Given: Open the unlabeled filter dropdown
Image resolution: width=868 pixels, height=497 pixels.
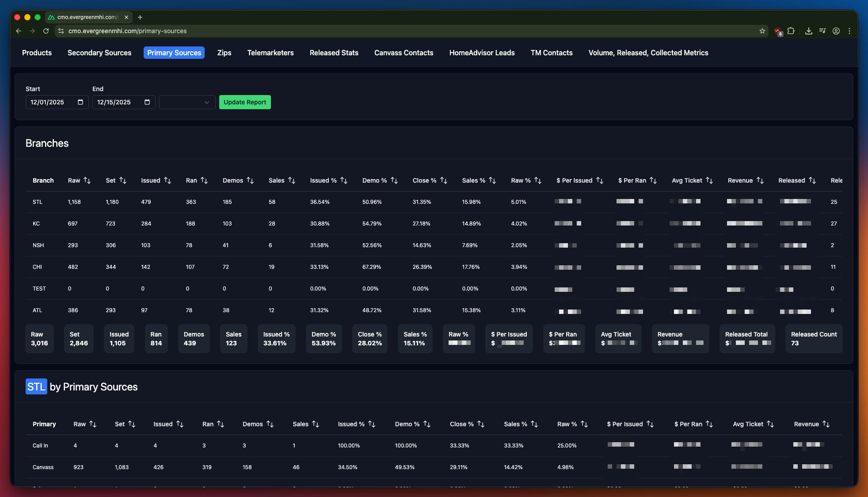Looking at the screenshot, I should point(187,102).
